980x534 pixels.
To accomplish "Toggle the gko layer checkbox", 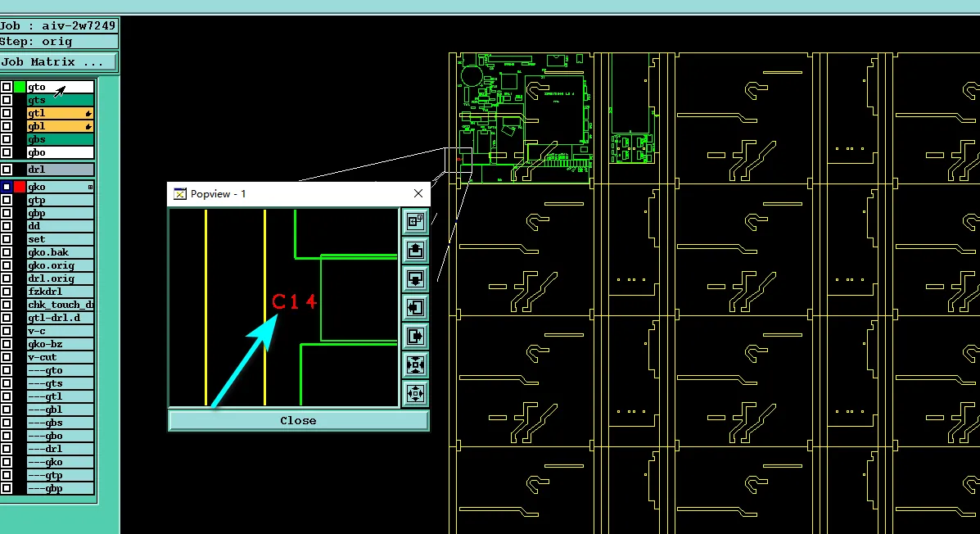I will click(7, 187).
